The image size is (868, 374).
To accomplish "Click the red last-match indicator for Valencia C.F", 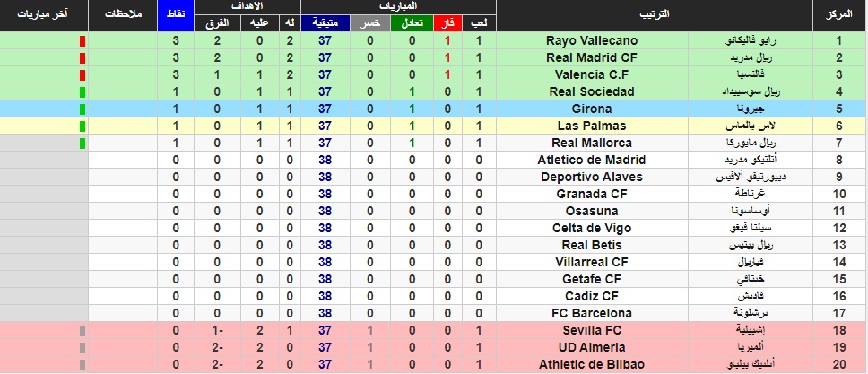I will click(82, 74).
